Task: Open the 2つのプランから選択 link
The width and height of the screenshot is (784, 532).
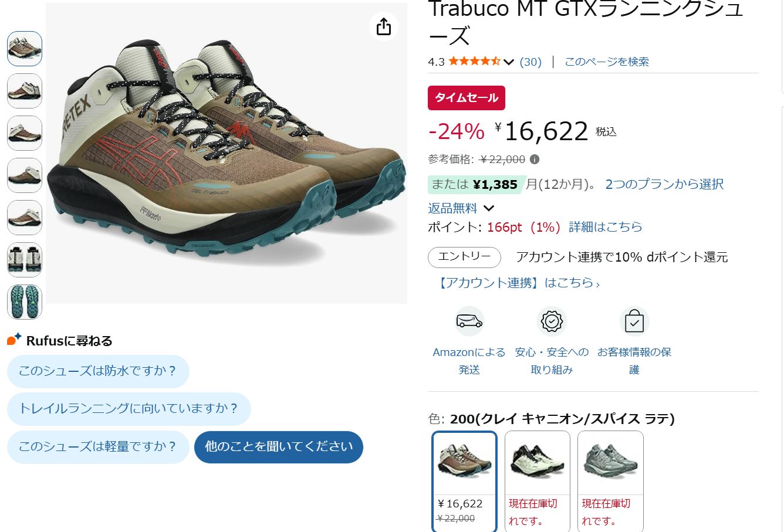Action: pyautogui.click(x=664, y=184)
